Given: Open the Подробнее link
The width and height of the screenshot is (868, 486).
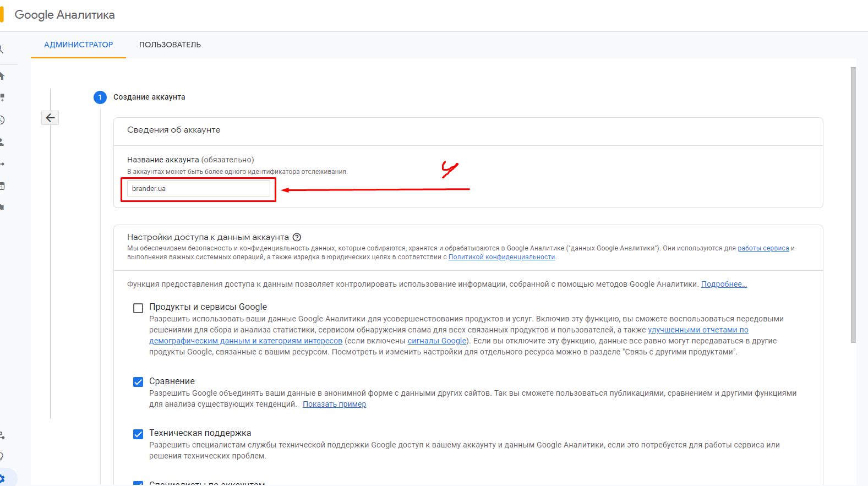Looking at the screenshot, I should pos(723,285).
